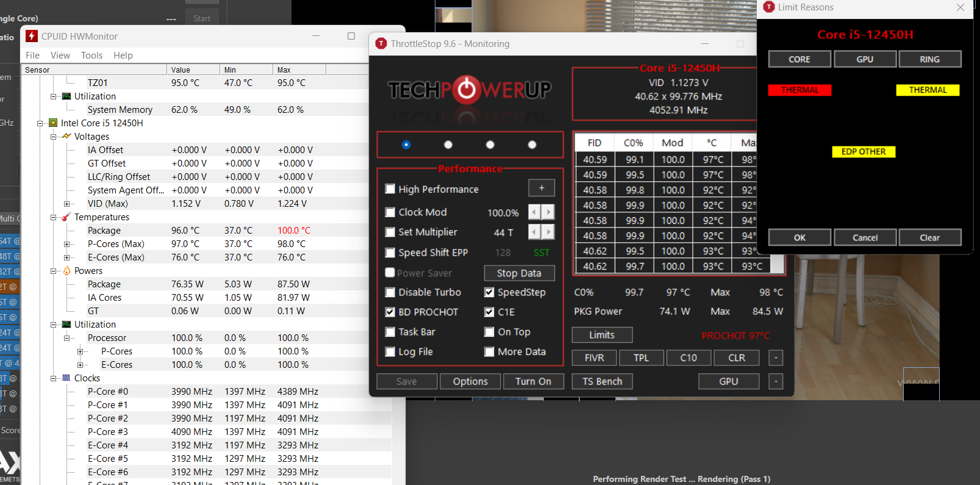Open ThrottleStop Options
Screen dimensions: 980x485
click(x=470, y=381)
